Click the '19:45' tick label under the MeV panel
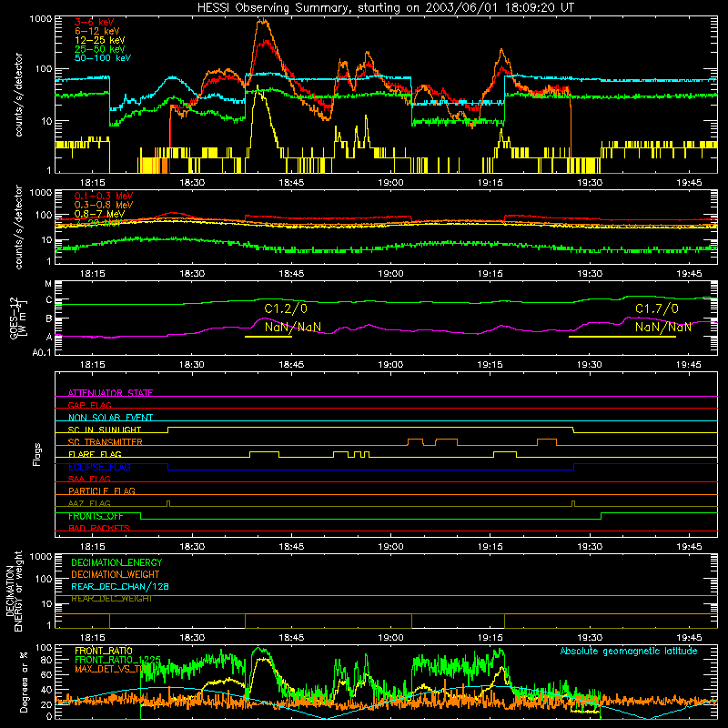Screen dimensions: 728x728 click(689, 274)
